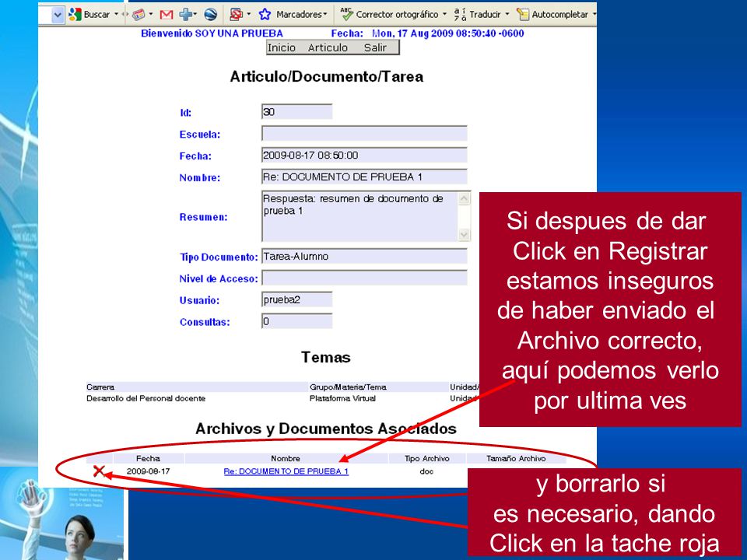
Task: Click the red X delete file icon
Action: (x=99, y=471)
